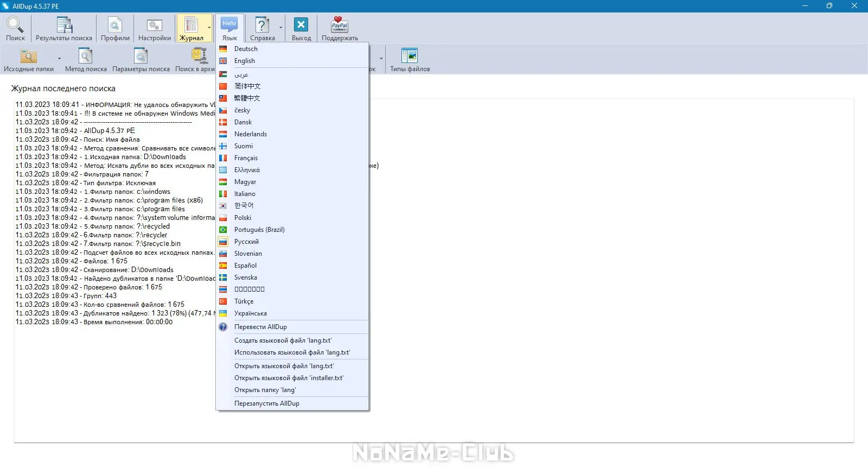Click log line '1.Фильтр папок: c:\windows'

tap(93, 192)
